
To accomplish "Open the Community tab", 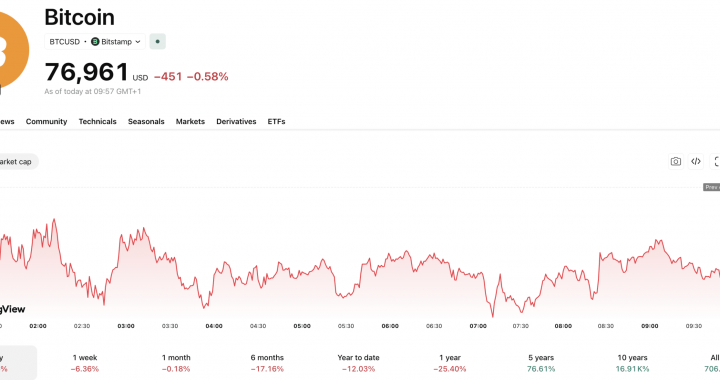I will pyautogui.click(x=46, y=122).
